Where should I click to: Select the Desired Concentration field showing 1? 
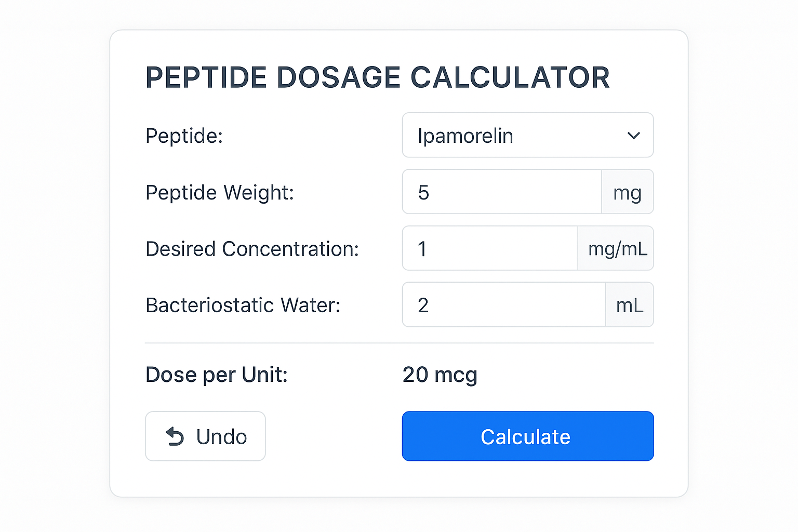488,248
